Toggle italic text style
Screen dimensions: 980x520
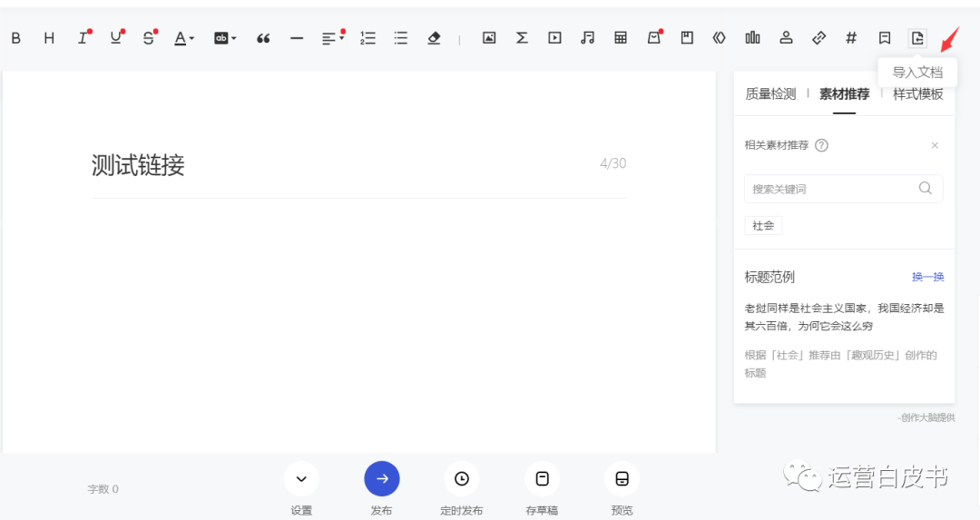point(83,38)
